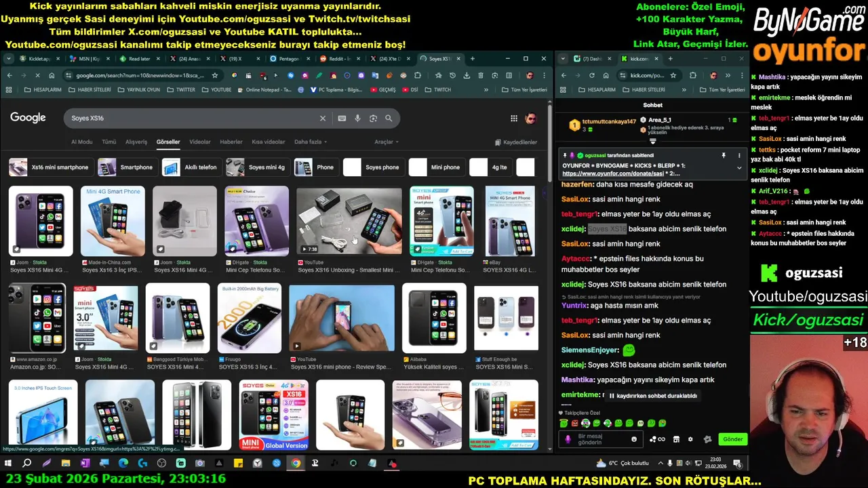The height and width of the screenshot is (488, 868).
Task: Open Alibaba Yüksek Kaliteli soyes result
Action: click(434, 318)
